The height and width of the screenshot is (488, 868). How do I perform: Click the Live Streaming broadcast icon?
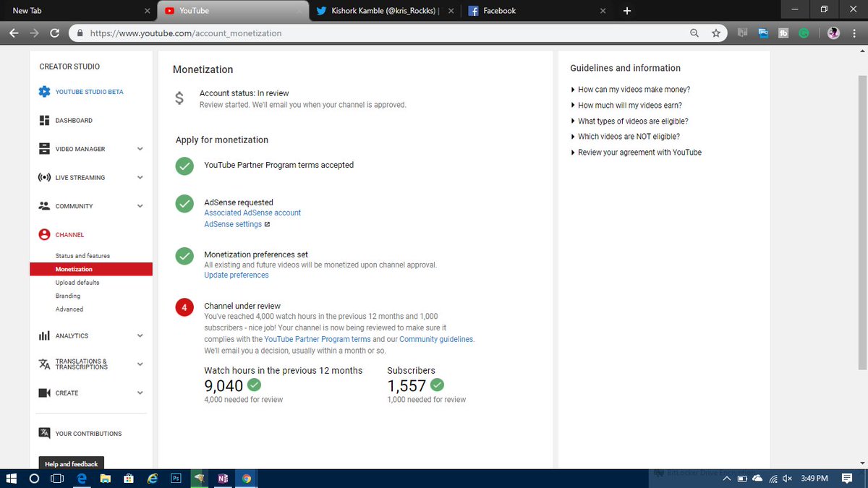(44, 178)
